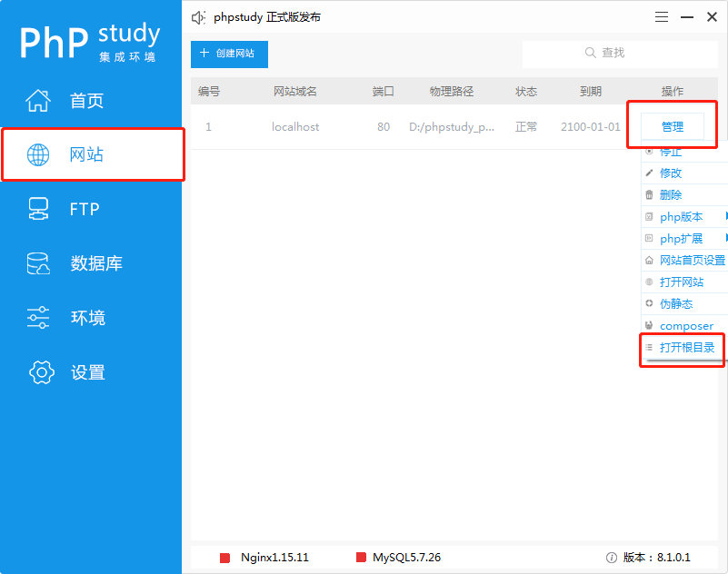Click the 操作 column header

(x=673, y=92)
